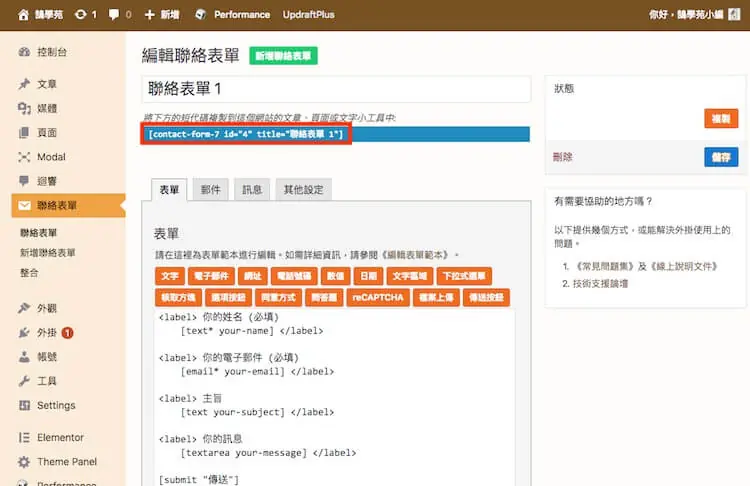Switch to the 表單 tab

(x=169, y=190)
